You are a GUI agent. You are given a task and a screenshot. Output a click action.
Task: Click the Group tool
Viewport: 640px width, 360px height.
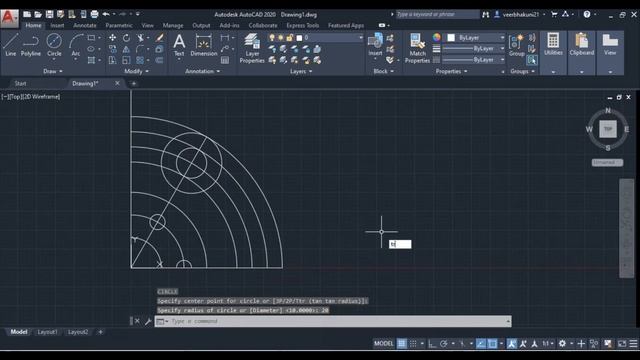click(x=516, y=45)
